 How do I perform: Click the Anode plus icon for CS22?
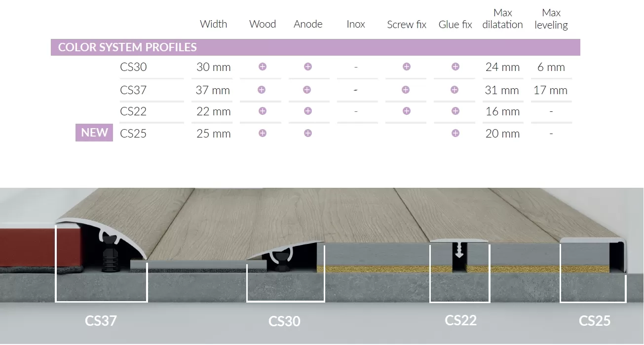coord(308,111)
